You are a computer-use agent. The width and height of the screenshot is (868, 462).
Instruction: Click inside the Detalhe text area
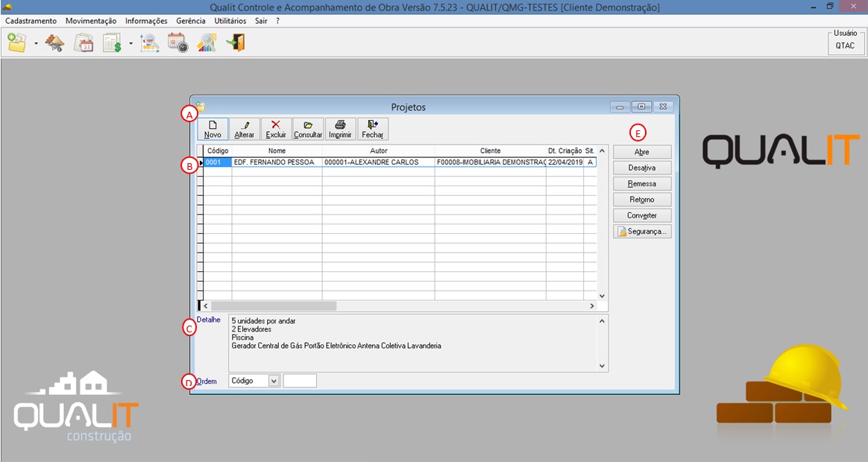tap(413, 343)
